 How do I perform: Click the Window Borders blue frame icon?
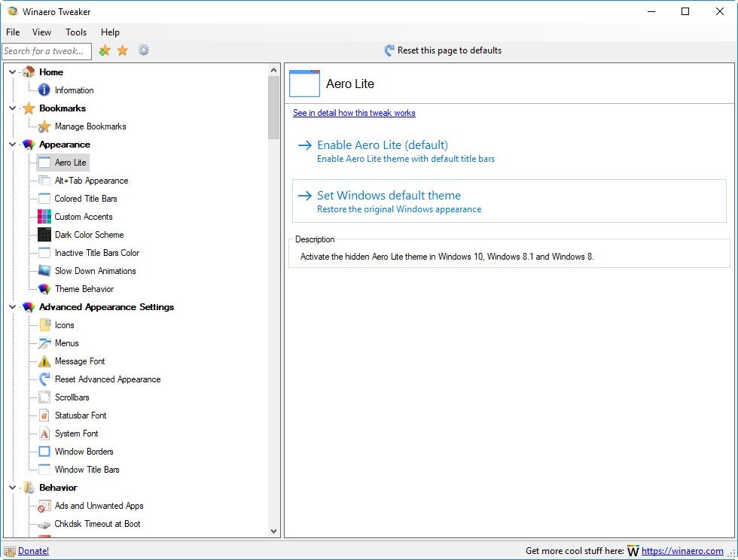click(x=44, y=452)
